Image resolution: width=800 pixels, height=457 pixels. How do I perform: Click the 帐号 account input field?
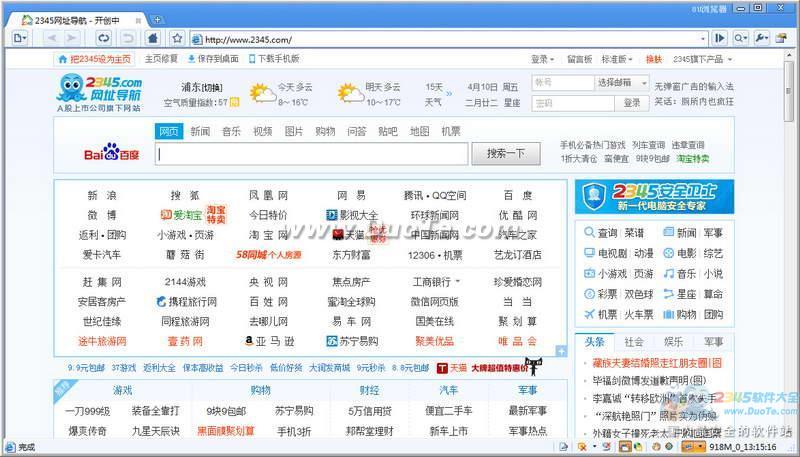pos(563,83)
